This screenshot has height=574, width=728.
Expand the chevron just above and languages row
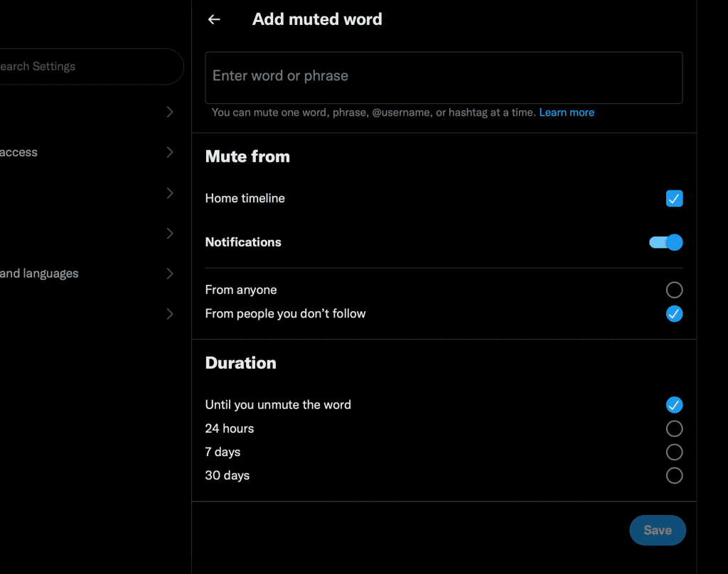pos(170,234)
